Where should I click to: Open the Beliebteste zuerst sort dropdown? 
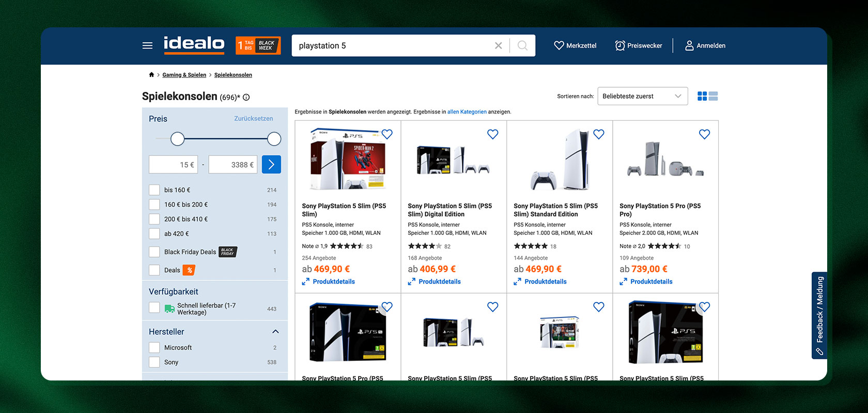coord(642,96)
